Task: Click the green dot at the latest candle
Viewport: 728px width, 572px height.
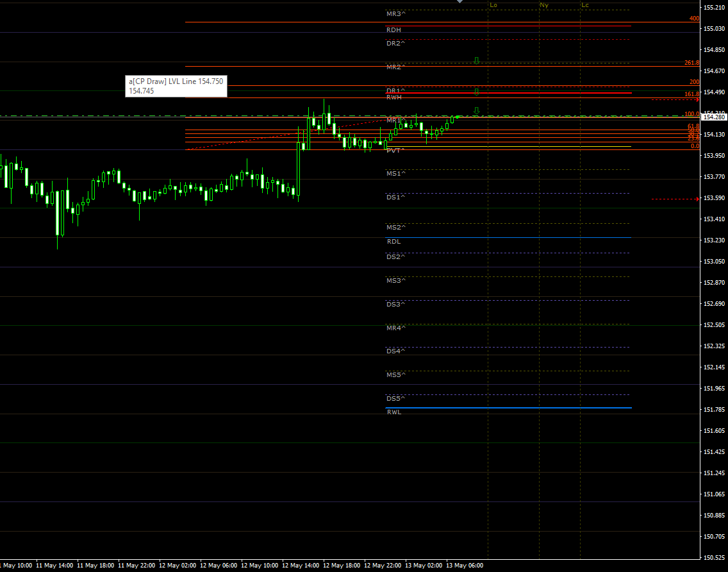Action: 458,117
